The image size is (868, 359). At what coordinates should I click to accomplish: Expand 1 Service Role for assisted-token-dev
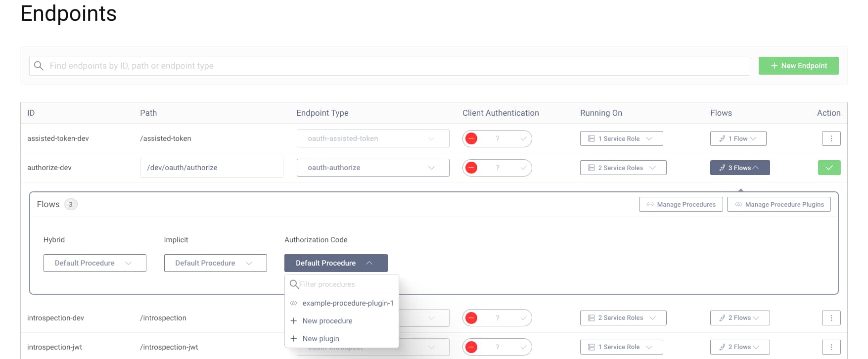[x=621, y=138]
